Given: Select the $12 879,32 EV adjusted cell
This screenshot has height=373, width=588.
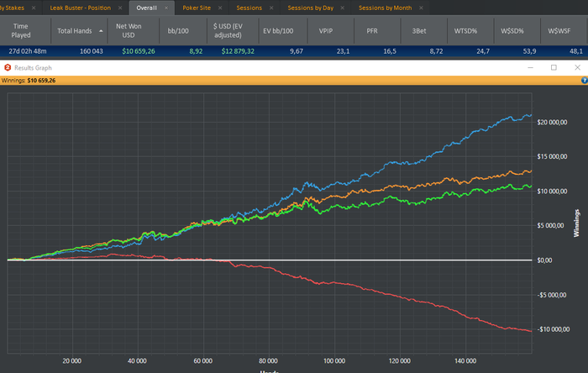Looking at the screenshot, I should (238, 51).
